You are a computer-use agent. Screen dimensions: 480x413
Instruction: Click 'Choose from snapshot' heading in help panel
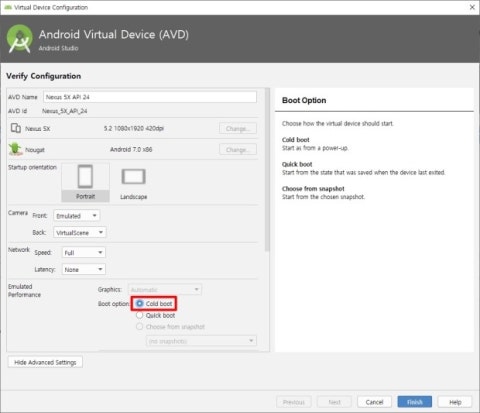tap(313, 189)
